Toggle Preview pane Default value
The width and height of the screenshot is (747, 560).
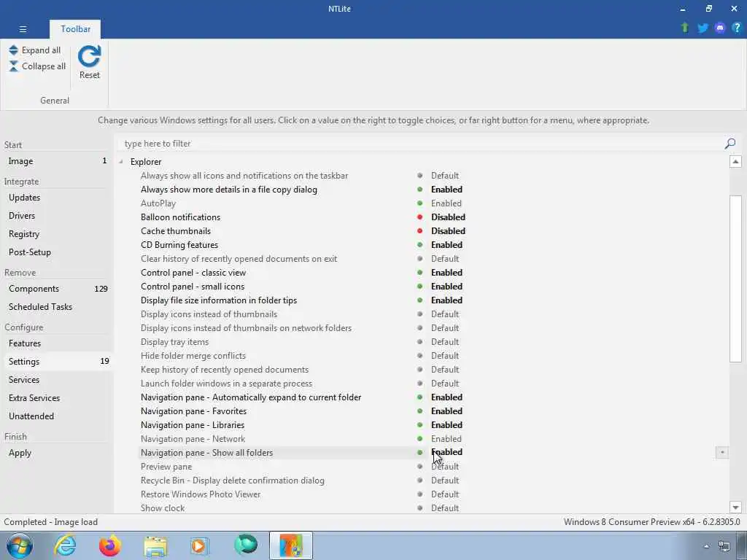coord(444,467)
